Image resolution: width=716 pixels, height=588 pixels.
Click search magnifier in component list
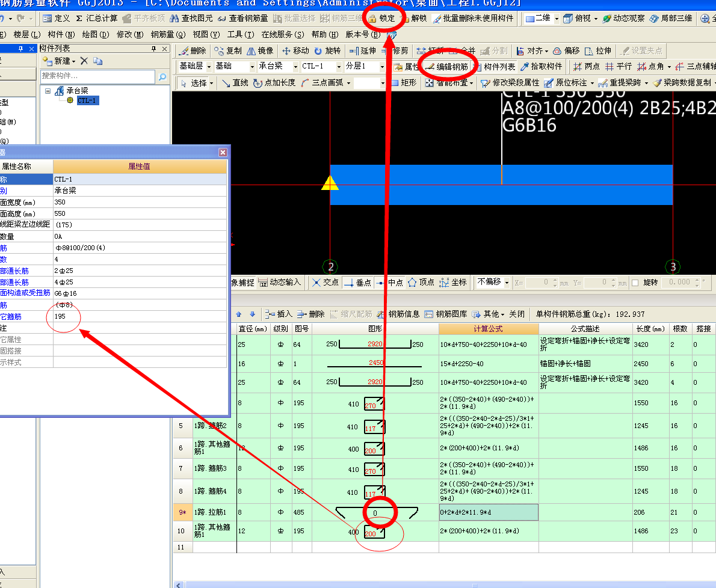click(x=162, y=76)
